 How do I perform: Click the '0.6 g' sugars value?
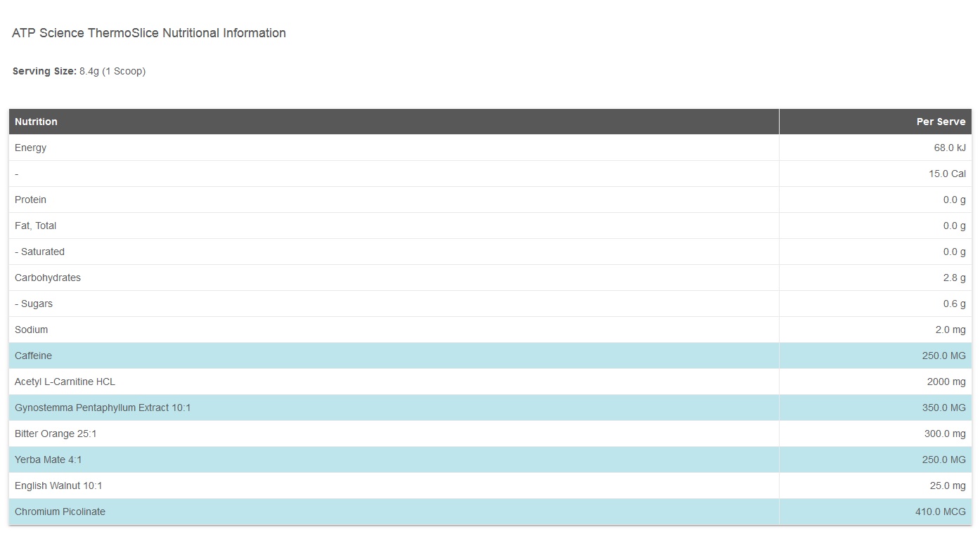pyautogui.click(x=954, y=304)
